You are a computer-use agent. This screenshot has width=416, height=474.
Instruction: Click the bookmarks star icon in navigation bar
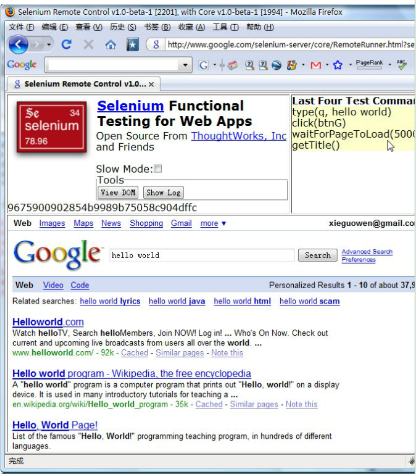click(x=133, y=44)
